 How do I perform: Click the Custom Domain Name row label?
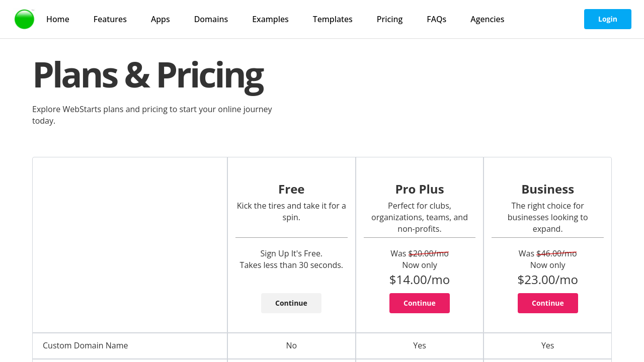point(86,345)
